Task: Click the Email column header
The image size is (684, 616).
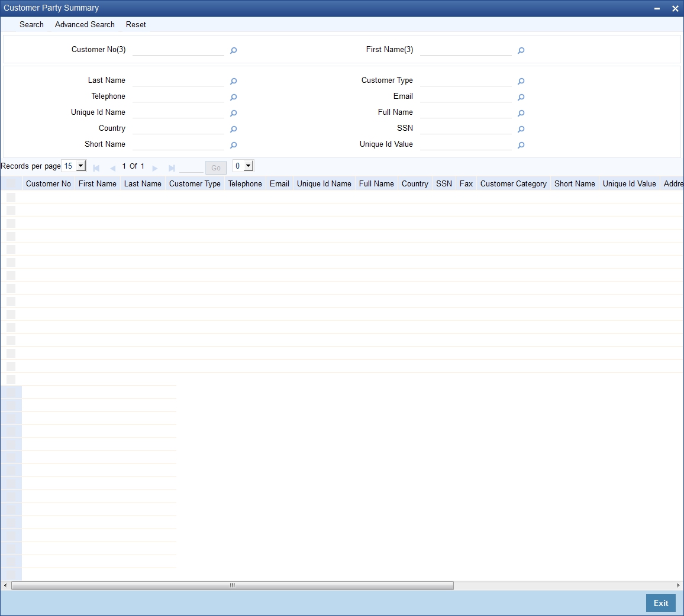Action: click(279, 183)
